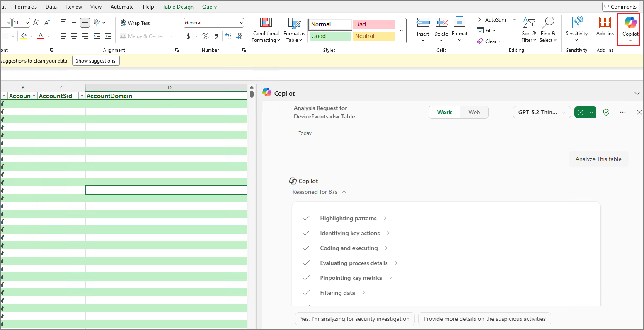Open the Format cells menu

point(460,30)
